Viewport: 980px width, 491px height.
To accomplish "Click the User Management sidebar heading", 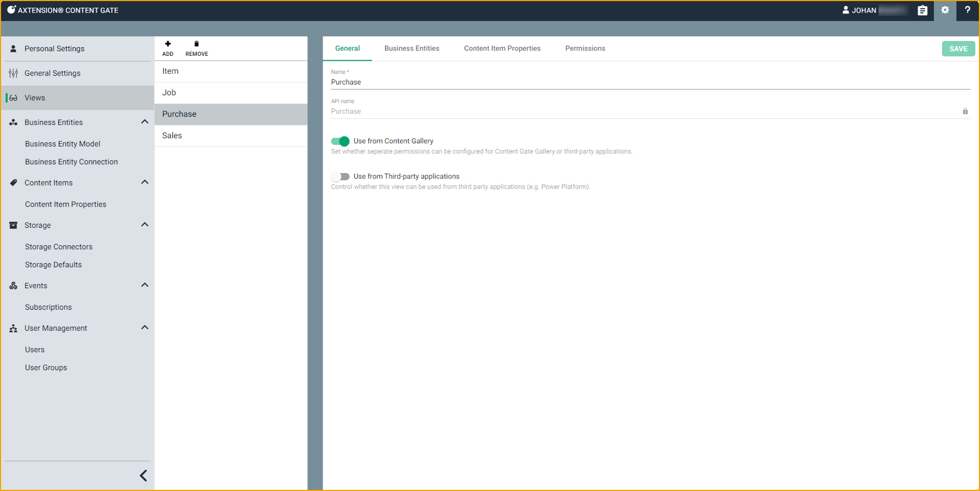I will [x=56, y=328].
